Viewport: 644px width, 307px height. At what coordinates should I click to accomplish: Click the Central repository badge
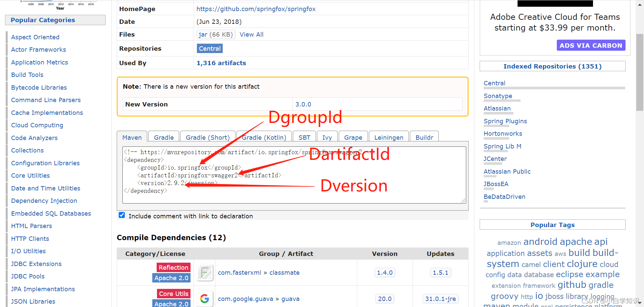click(x=210, y=49)
